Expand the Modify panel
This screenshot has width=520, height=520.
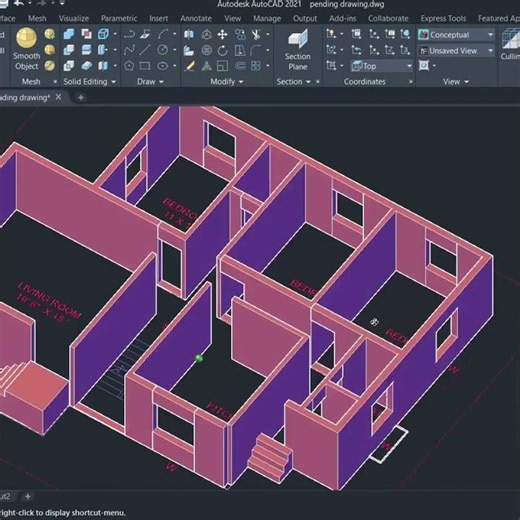227,81
